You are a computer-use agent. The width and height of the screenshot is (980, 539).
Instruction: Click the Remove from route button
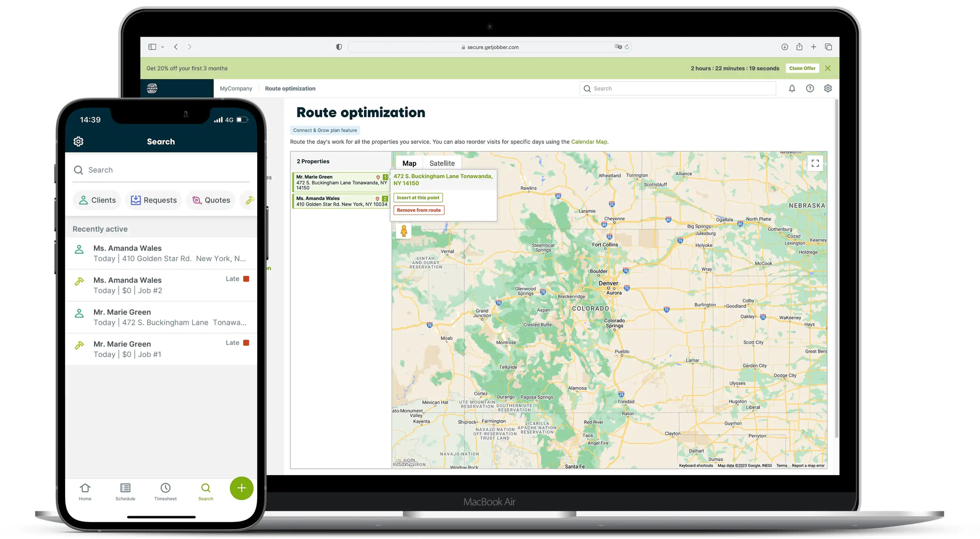[x=418, y=210]
